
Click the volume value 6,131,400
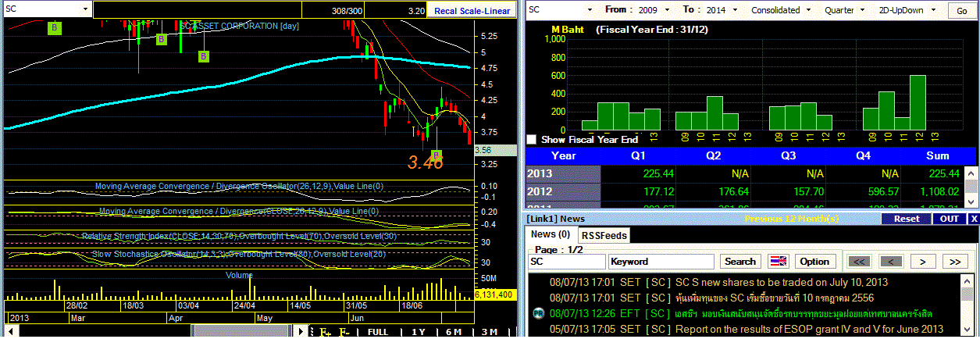pyautogui.click(x=494, y=294)
